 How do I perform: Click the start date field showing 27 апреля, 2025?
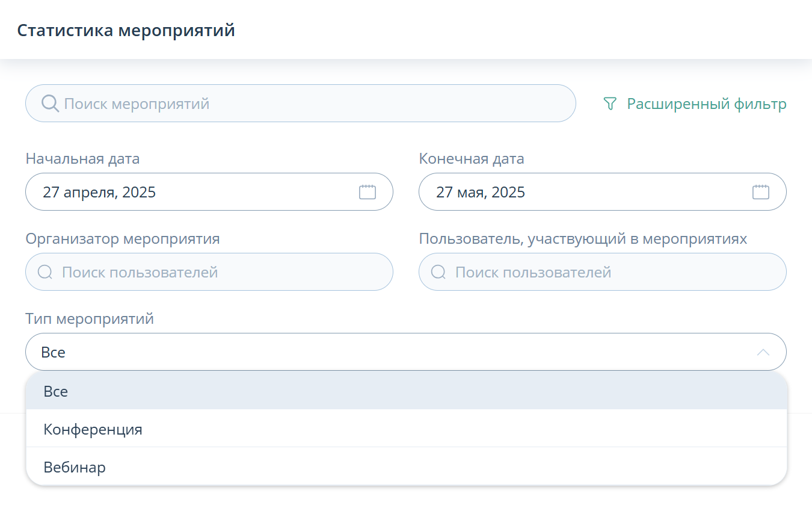180,191
